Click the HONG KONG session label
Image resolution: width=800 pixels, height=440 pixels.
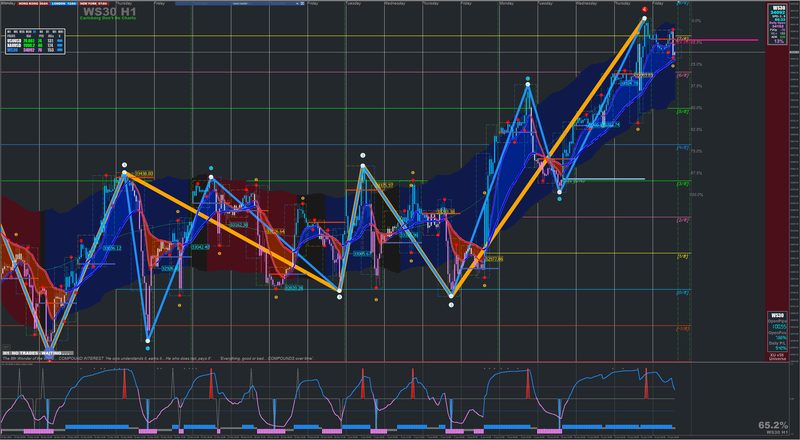(x=33, y=4)
